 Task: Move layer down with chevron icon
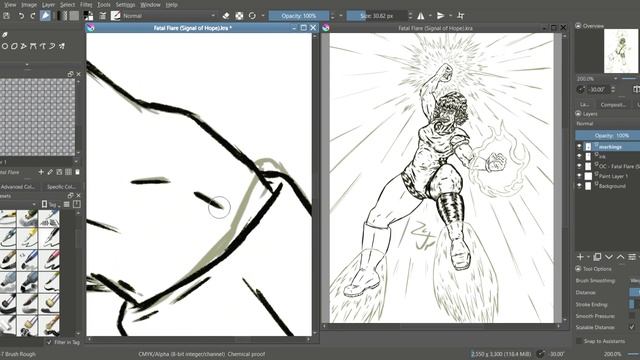[x=609, y=257]
